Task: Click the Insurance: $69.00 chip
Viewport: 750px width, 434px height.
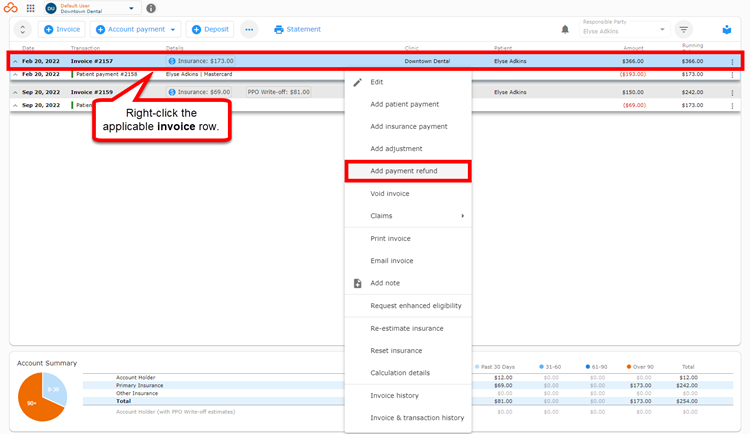Action: point(199,92)
